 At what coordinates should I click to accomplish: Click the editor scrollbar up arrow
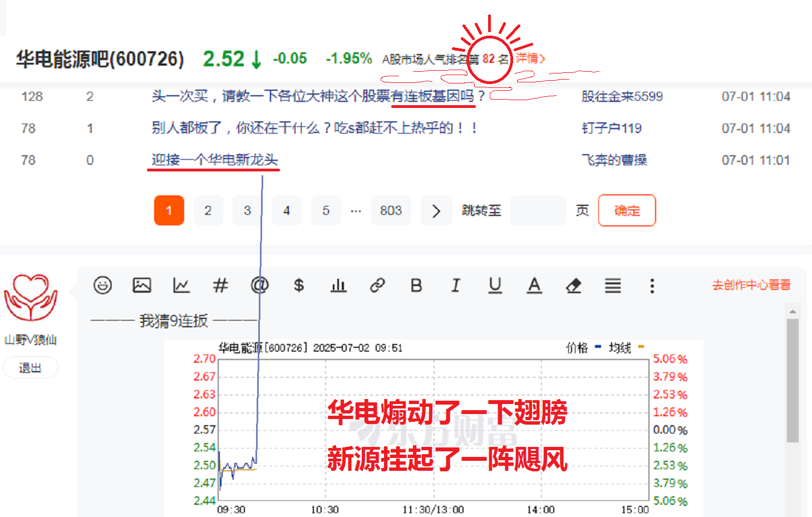click(x=793, y=311)
